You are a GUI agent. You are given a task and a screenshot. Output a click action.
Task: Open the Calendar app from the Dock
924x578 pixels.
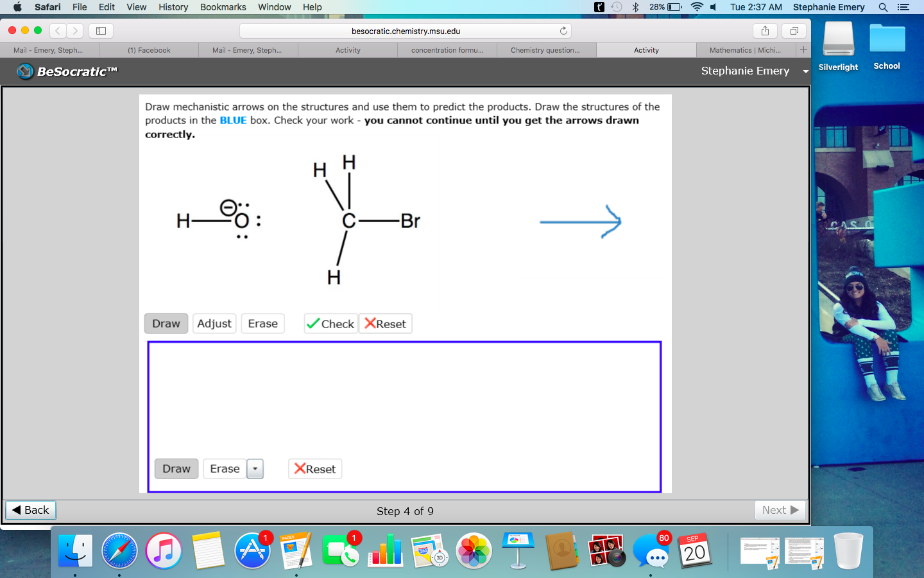click(694, 551)
